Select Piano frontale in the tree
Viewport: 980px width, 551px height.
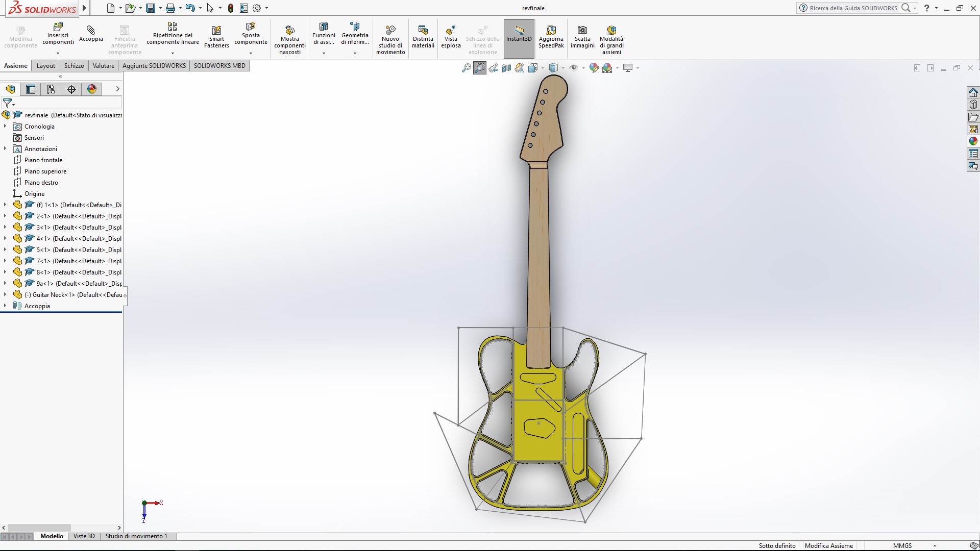pos(43,160)
